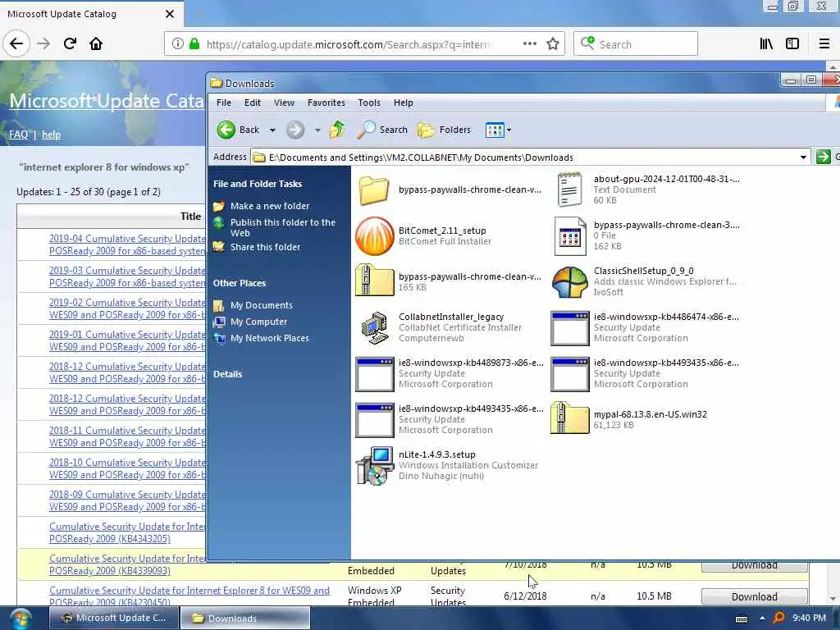Click the Forward arrow in Downloads window
The image size is (840, 630).
click(294, 130)
